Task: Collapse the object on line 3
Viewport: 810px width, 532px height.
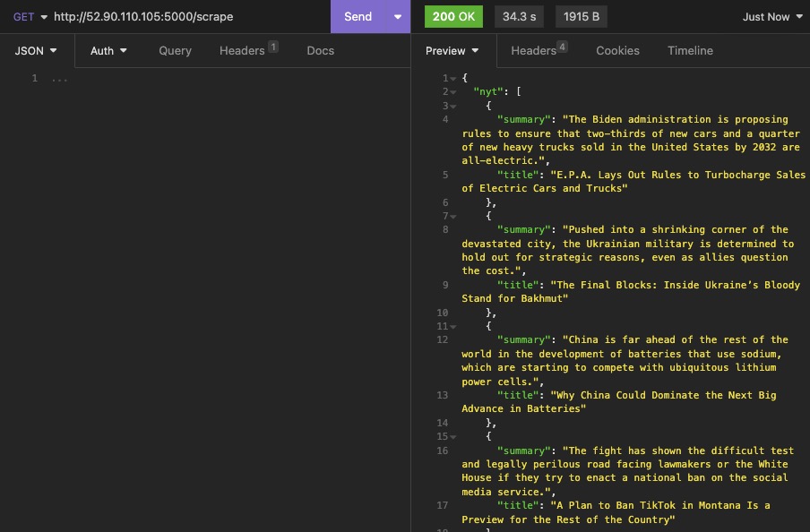Action: pyautogui.click(x=453, y=107)
